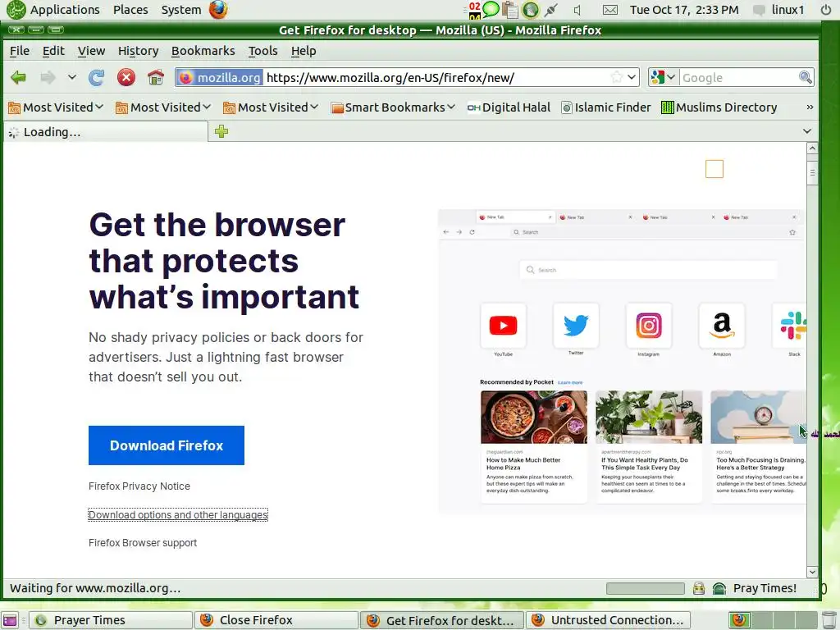Viewport: 840px width, 630px height.
Task: Open the Help menu
Action: (x=304, y=51)
